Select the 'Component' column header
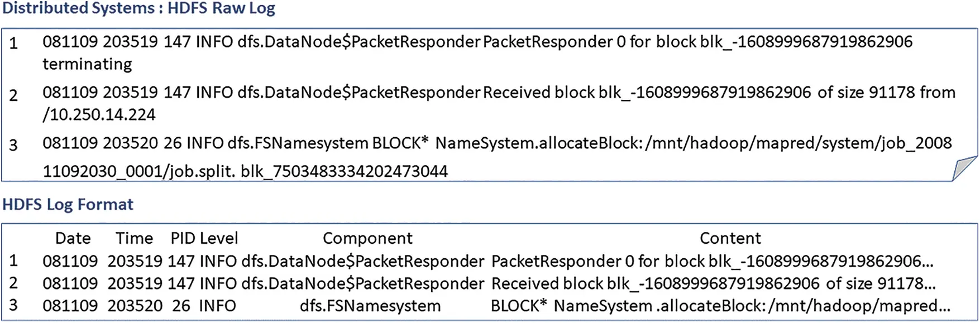Image resolution: width=980 pixels, height=323 pixels. point(367,239)
